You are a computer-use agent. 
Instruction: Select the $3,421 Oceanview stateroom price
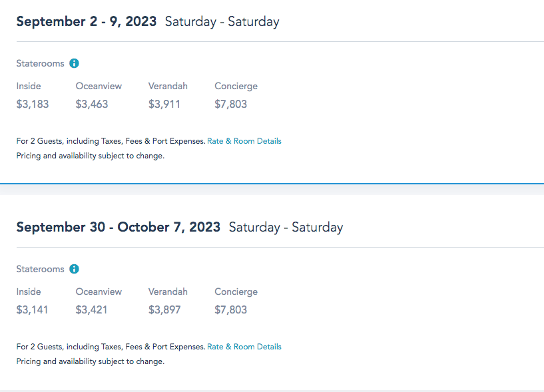(92, 309)
